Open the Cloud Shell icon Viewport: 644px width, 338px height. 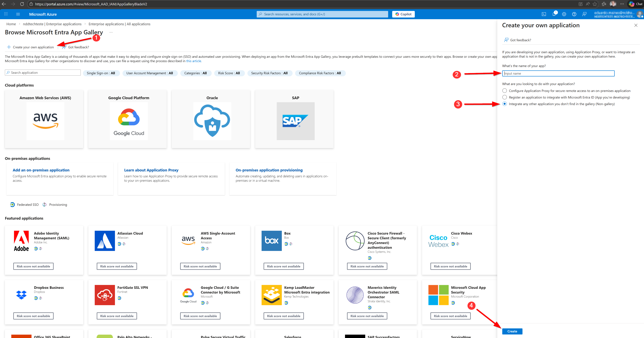(544, 14)
